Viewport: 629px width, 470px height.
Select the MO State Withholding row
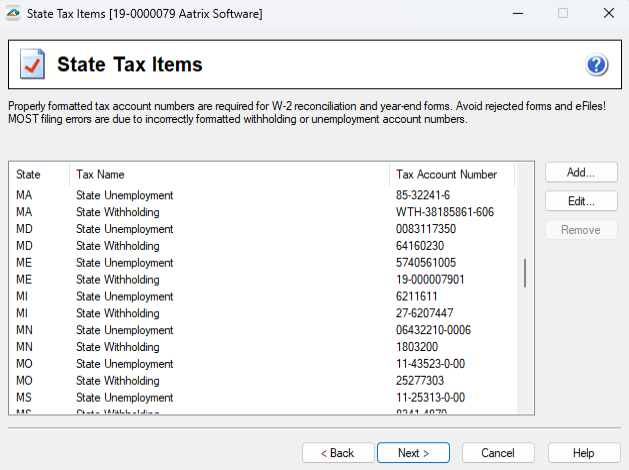117,382
